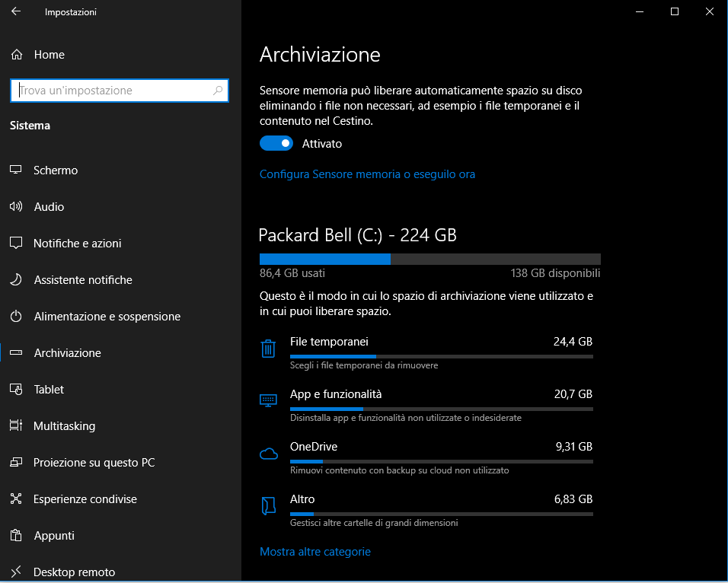The image size is (728, 583).
Task: Click the OneDrive cloud icon
Action: [268, 454]
